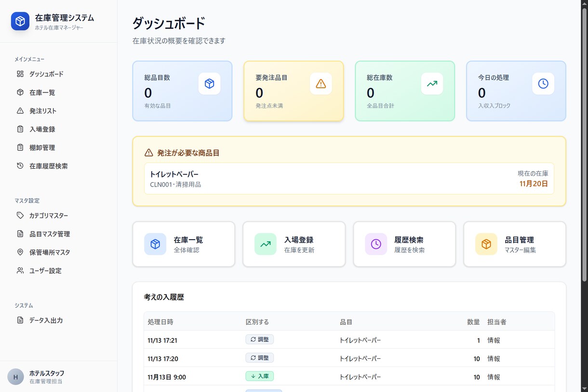Viewport: 588px width, 392px height.
Task: Open the 履歴検索 shortcut card
Action: click(404, 244)
